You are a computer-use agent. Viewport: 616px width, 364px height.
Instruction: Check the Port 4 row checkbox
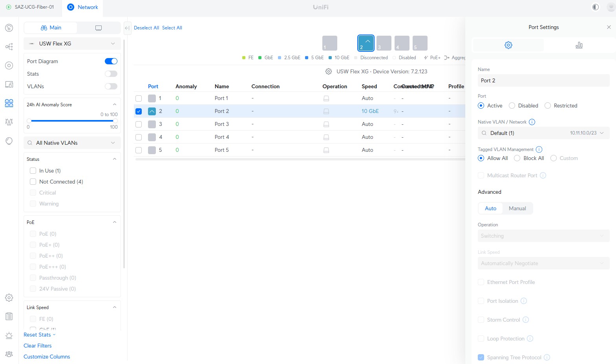139,137
